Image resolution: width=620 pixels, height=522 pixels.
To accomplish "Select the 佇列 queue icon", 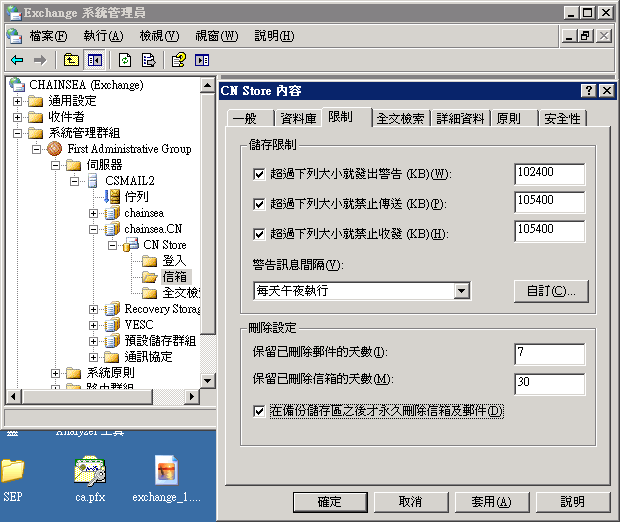I will pyautogui.click(x=112, y=197).
